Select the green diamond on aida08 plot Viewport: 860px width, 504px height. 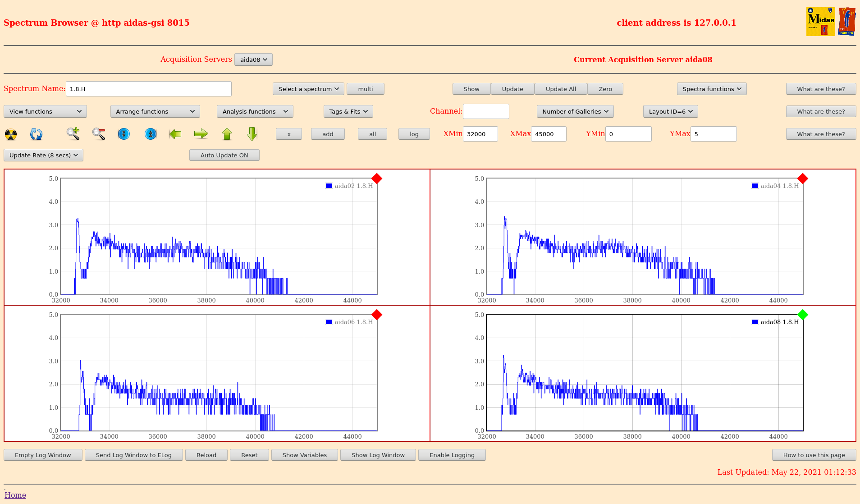click(x=802, y=315)
